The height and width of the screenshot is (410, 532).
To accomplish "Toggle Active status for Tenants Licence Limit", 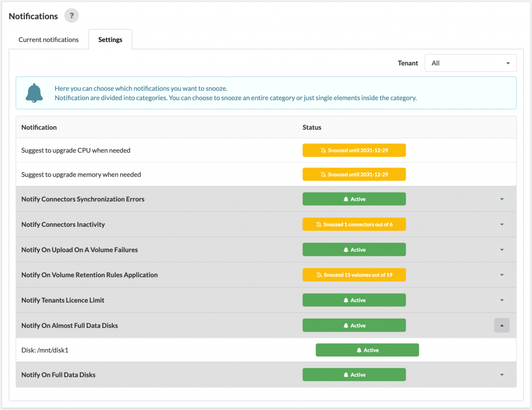I will pyautogui.click(x=354, y=300).
